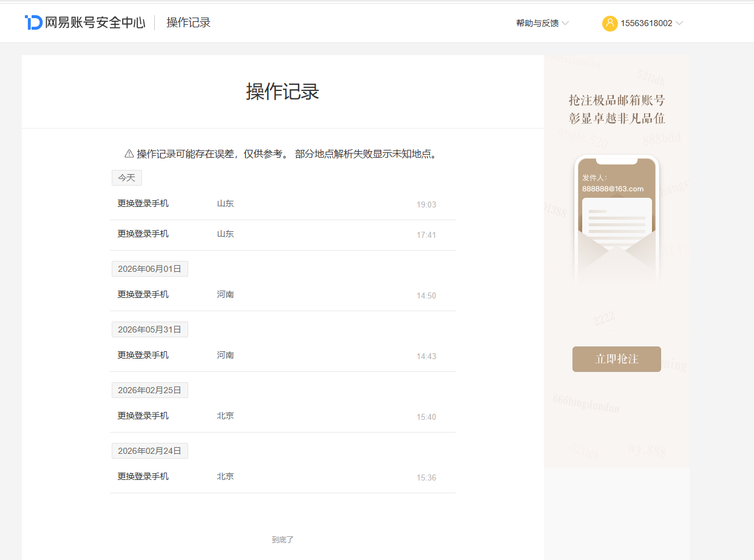The width and height of the screenshot is (754, 560).
Task: Click the 彰显卓越非凡品位 ad line
Action: [x=616, y=118]
